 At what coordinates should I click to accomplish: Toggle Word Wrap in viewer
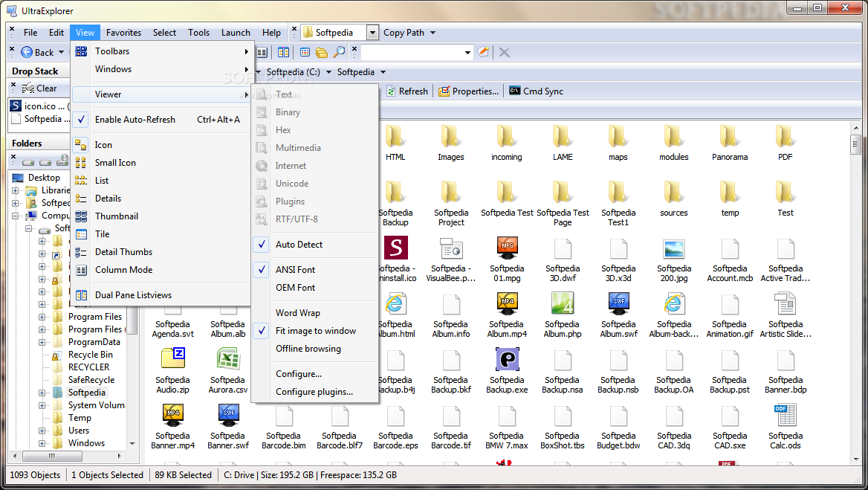point(315,313)
